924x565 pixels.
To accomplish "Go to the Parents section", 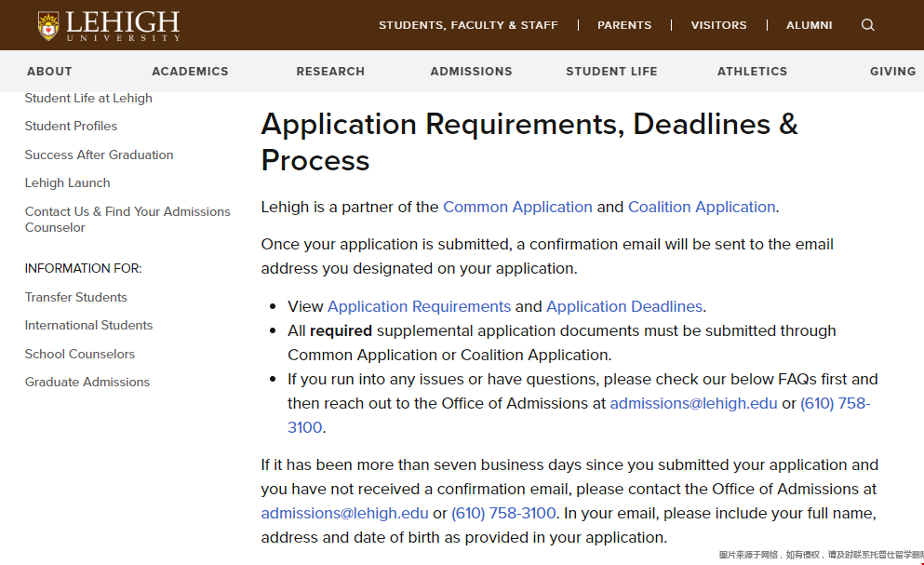I will (x=624, y=25).
